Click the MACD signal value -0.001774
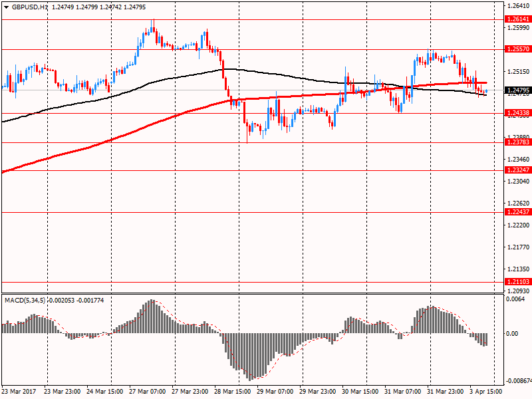 (90, 301)
